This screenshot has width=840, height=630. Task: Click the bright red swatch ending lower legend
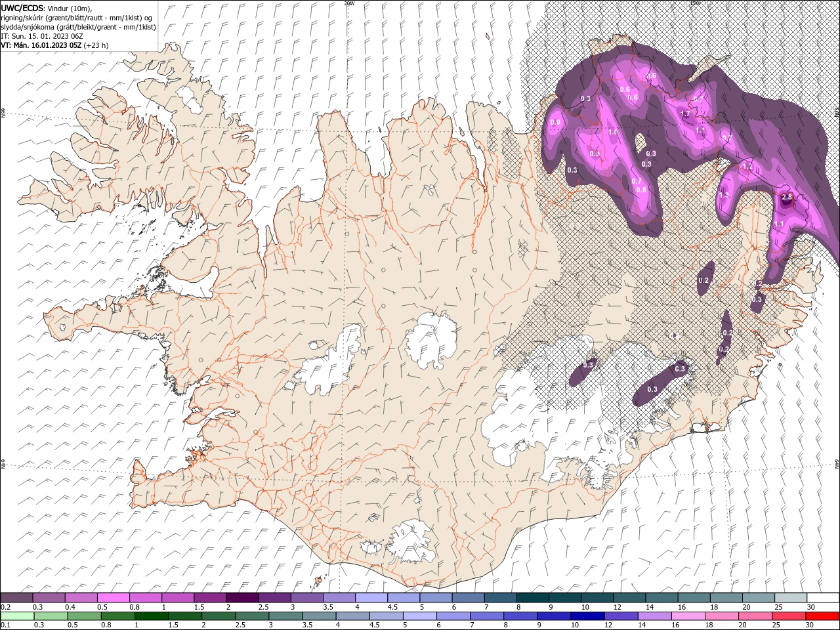tap(822, 616)
